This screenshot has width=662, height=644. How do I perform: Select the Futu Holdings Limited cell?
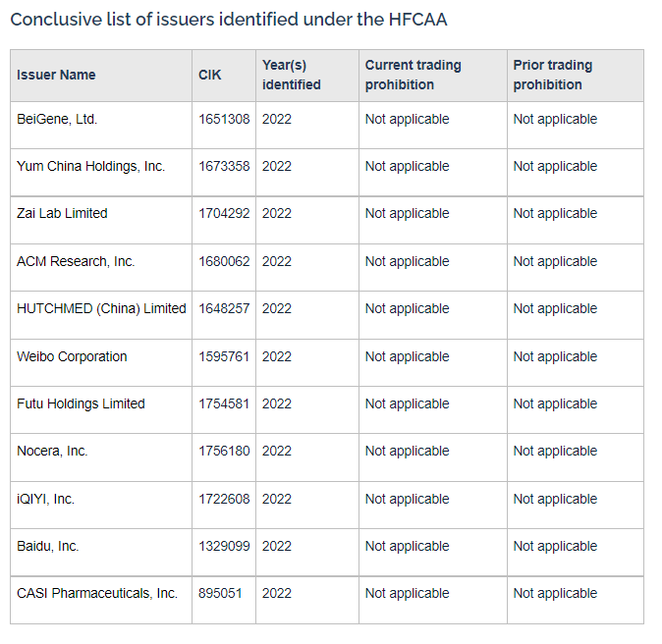(x=81, y=403)
